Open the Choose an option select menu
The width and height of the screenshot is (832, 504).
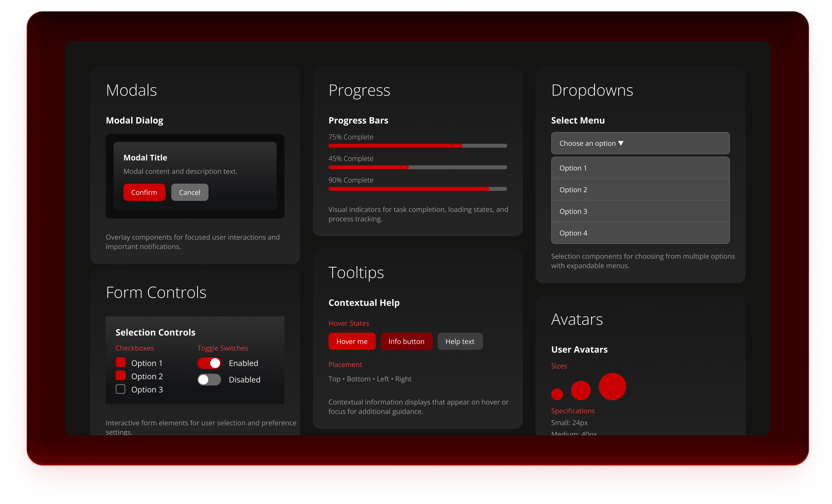pos(640,143)
